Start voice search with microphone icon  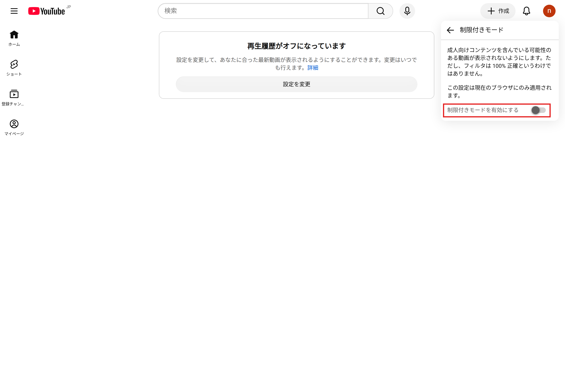coord(407,11)
